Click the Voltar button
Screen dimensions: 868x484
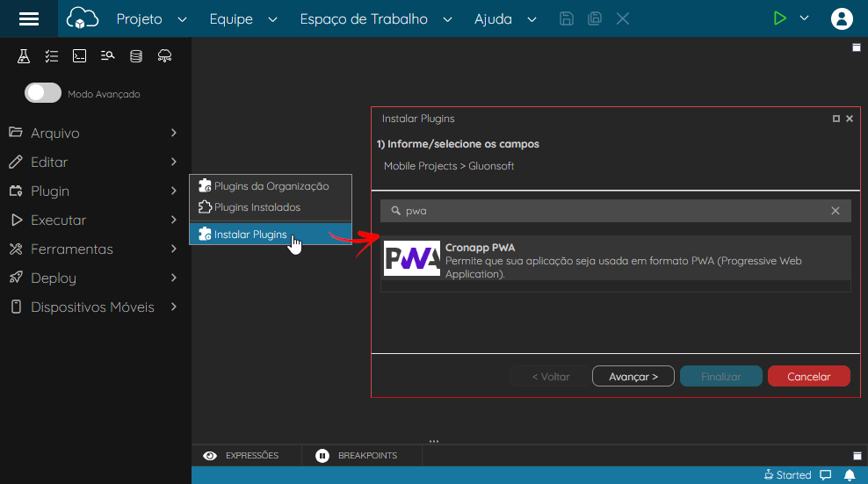(x=550, y=377)
